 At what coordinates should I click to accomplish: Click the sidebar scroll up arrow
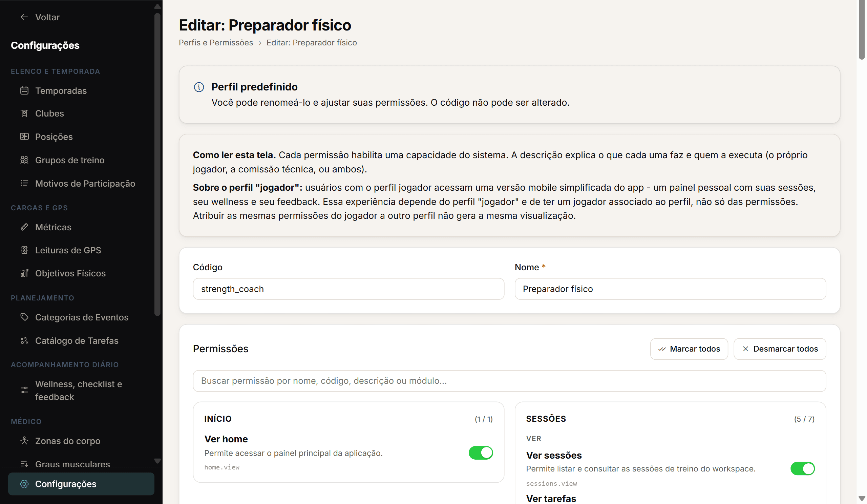click(157, 6)
